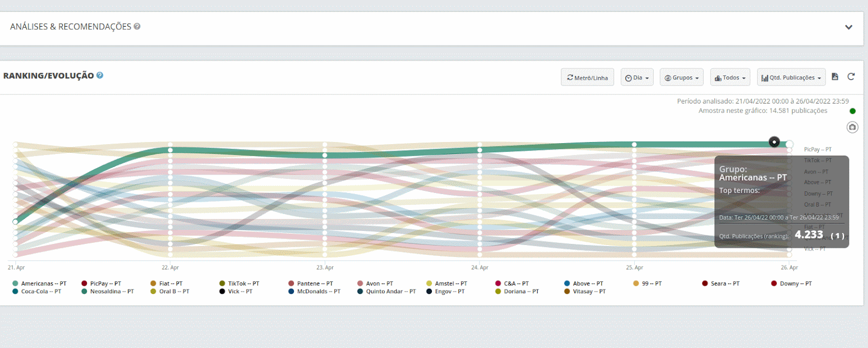Toggle Coca-Cola -- PT series visibility

point(41,292)
